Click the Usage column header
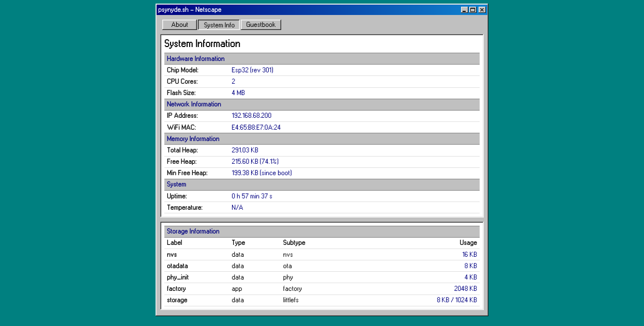Viewport: 644px width, 326px height. click(x=468, y=243)
